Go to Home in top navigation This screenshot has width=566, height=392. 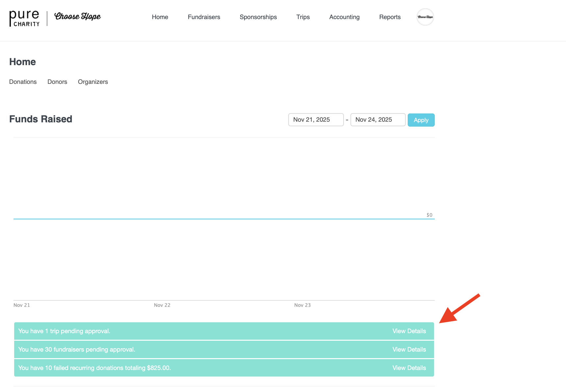coord(160,17)
